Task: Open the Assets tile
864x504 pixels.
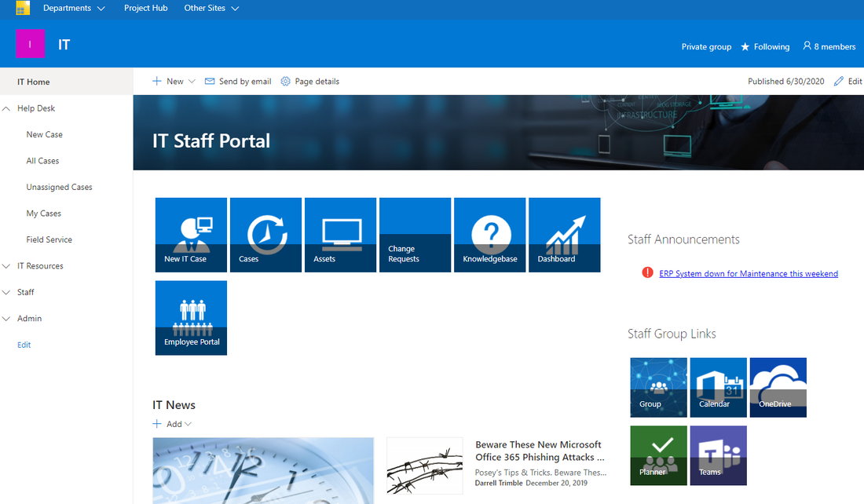Action: pyautogui.click(x=340, y=235)
